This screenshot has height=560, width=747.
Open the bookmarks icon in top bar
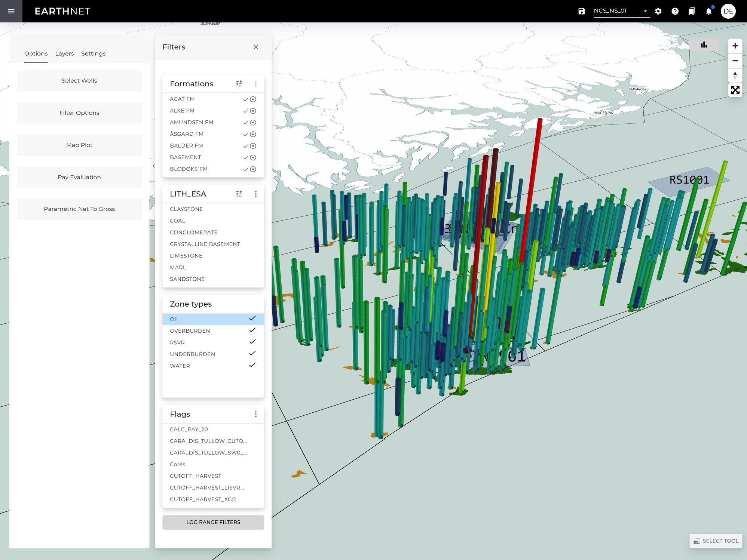(692, 11)
